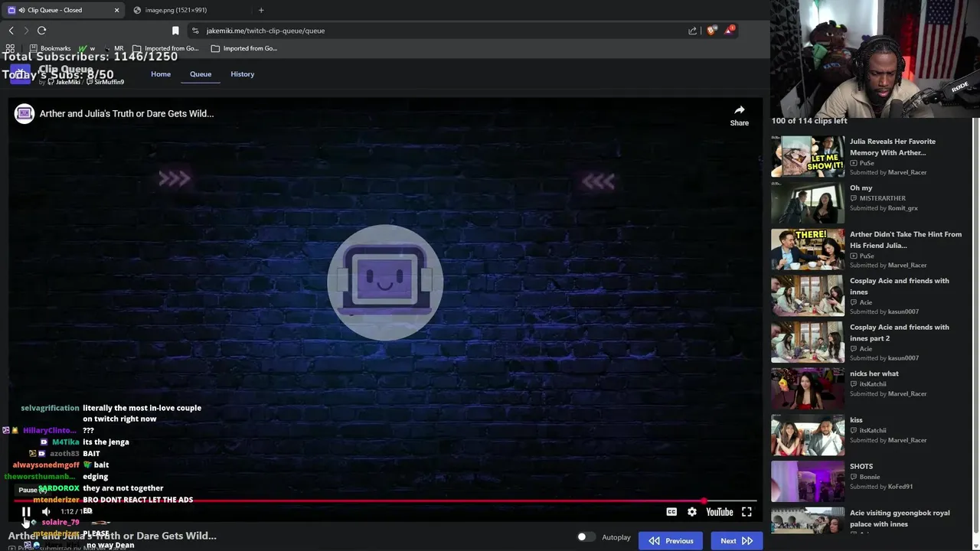Seek using the red video progress bar
The width and height of the screenshot is (980, 551).
point(385,501)
